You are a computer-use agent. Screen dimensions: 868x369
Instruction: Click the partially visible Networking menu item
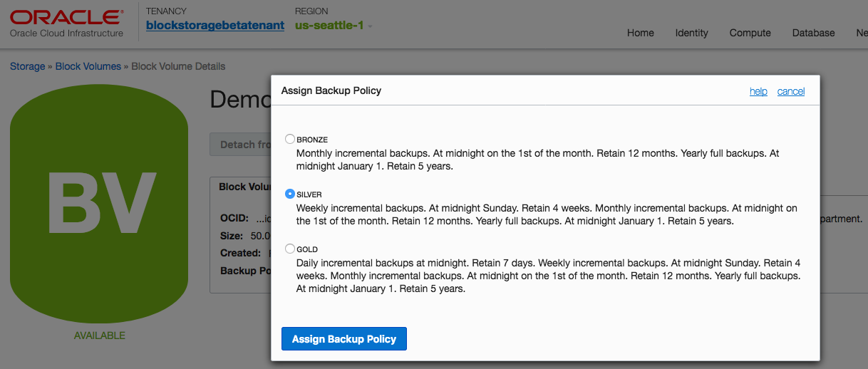[861, 33]
